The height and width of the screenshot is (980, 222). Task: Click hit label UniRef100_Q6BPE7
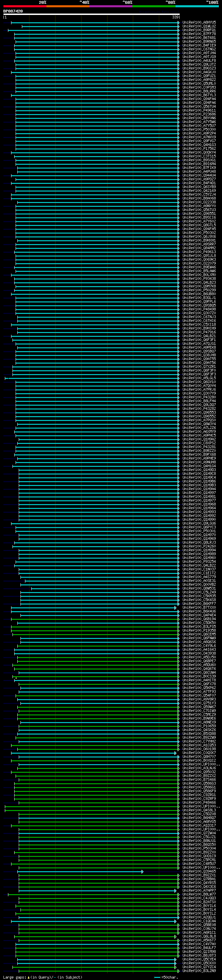click(199, 661)
